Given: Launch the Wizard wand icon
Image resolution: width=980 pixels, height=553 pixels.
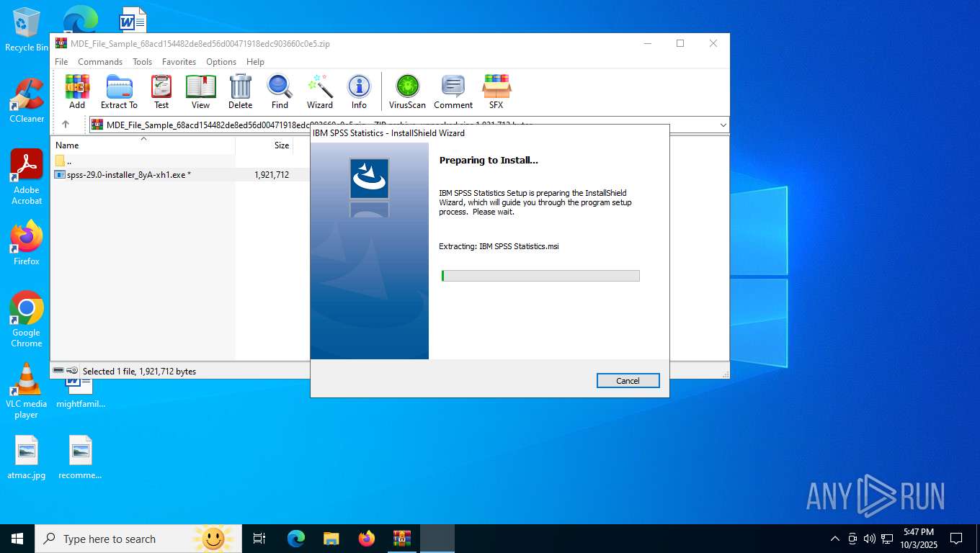Looking at the screenshot, I should coord(320,91).
